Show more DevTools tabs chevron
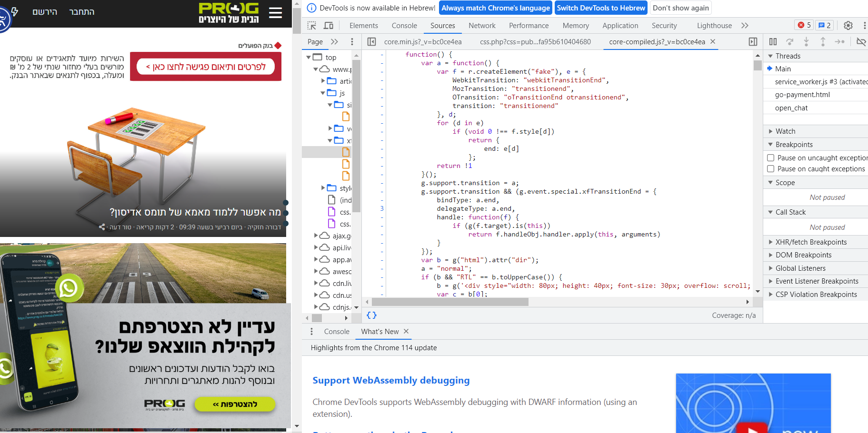868x433 pixels. click(745, 26)
